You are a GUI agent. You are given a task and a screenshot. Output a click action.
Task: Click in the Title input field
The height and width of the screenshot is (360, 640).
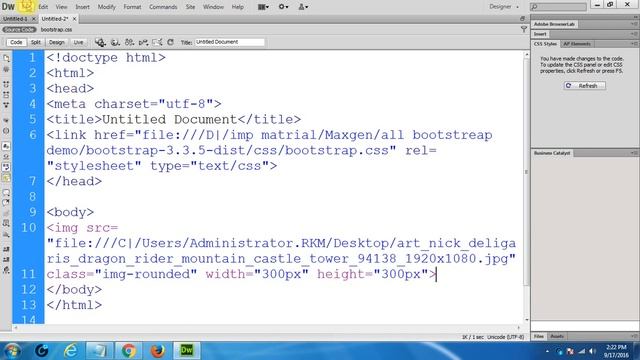pos(229,42)
